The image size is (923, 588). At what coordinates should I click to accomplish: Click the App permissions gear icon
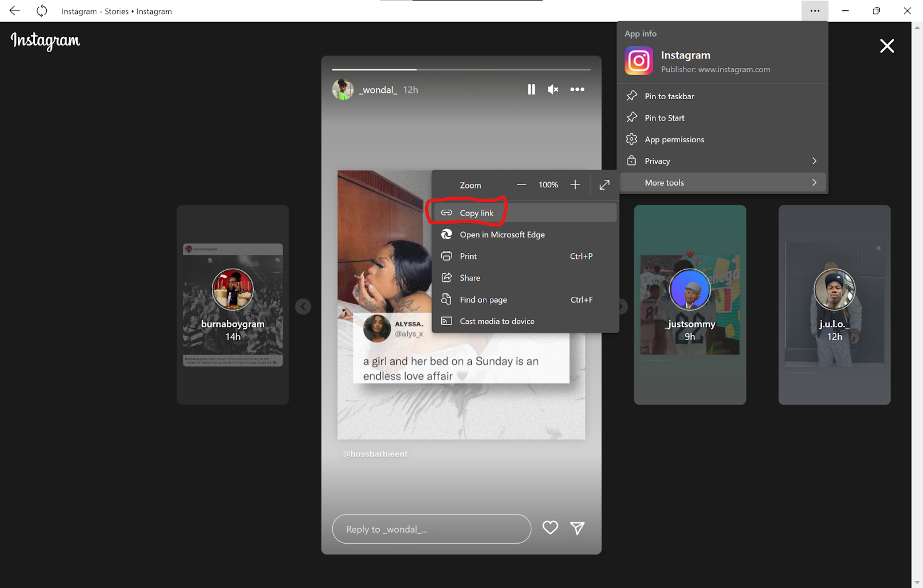pos(632,139)
